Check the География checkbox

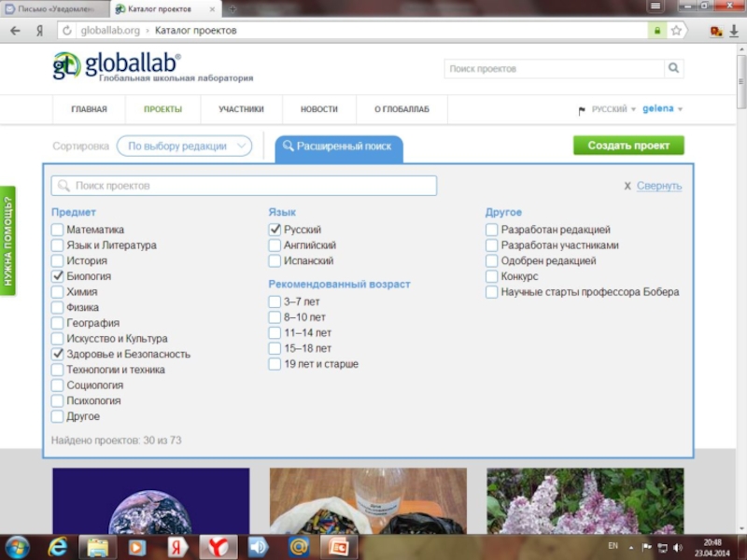pos(57,323)
